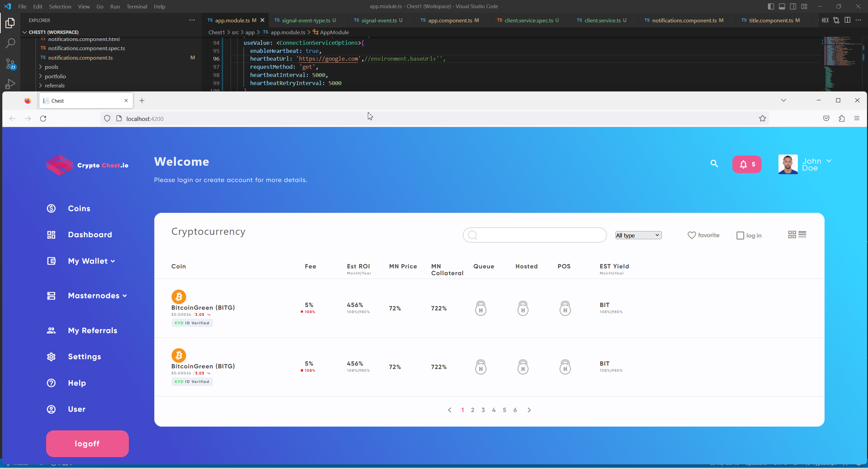Viewport: 868px width, 469px height.
Task: Open Firefox extensions puzzle icon
Action: (842, 119)
